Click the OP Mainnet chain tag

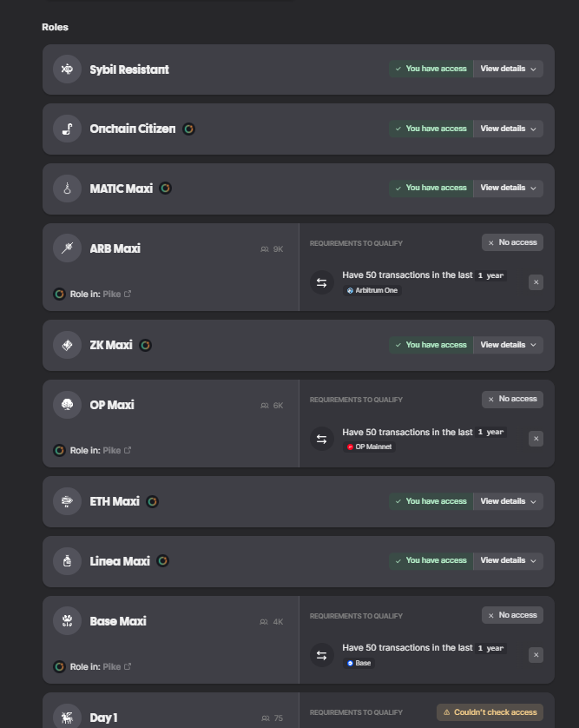click(x=369, y=447)
